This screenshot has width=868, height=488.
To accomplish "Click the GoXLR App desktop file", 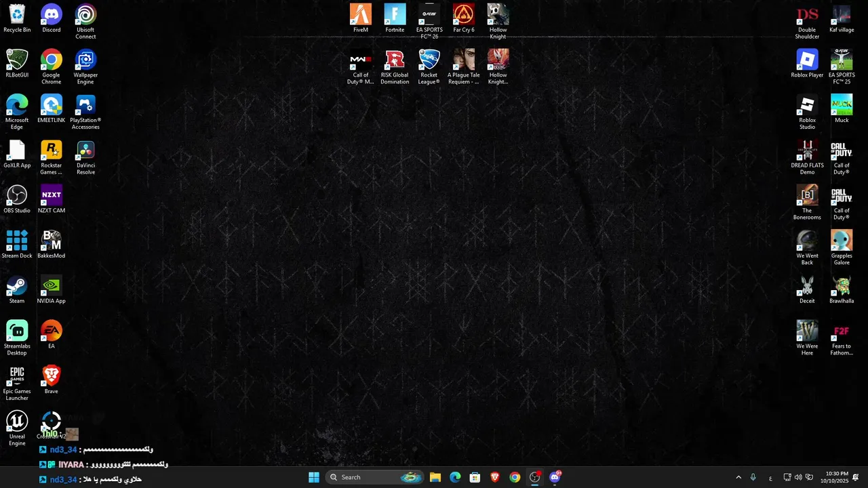I will pos(17,155).
